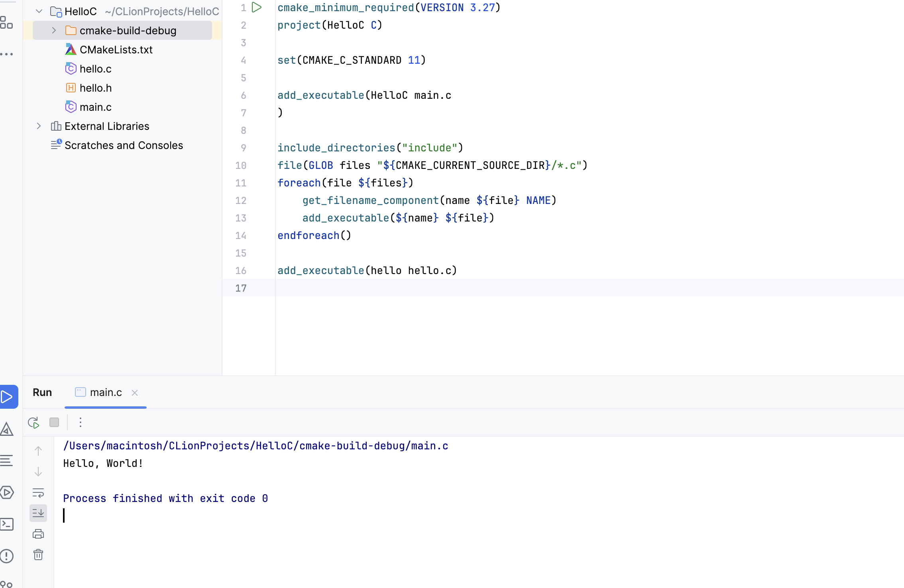Open CMakeLists.txt in project tree
904x588 pixels.
[116, 49]
